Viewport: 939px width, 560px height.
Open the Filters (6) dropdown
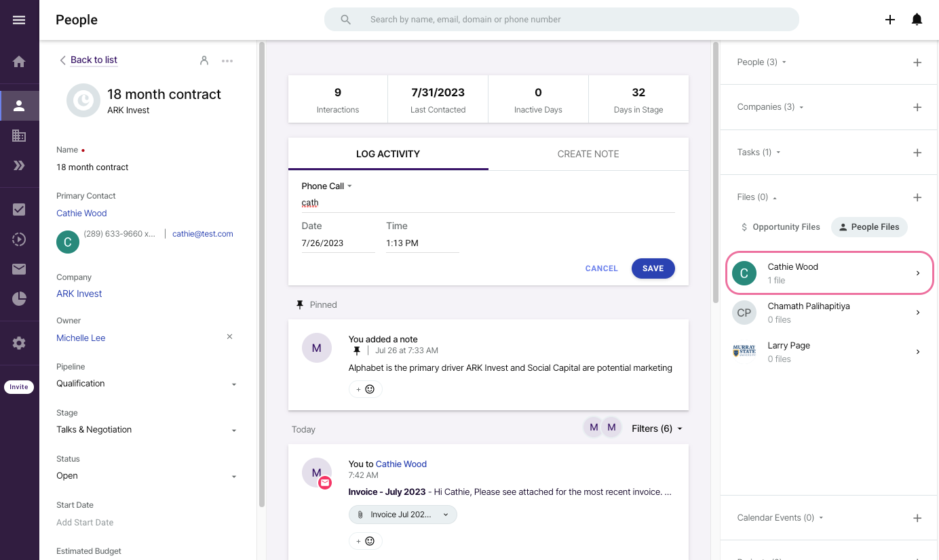pyautogui.click(x=657, y=428)
